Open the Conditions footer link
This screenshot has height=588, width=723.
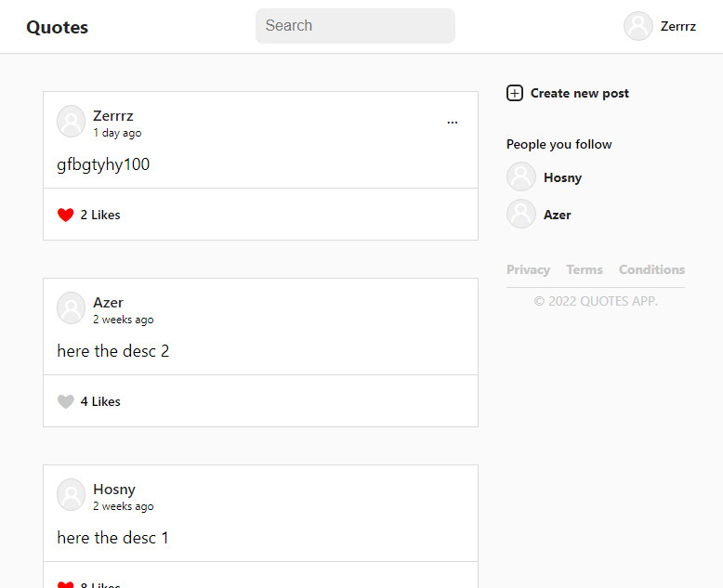pyautogui.click(x=651, y=269)
